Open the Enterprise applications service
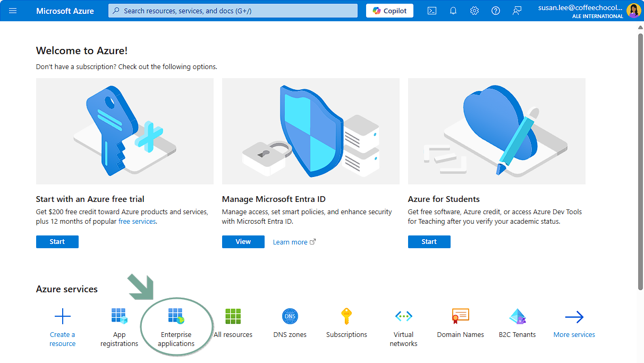644x363 pixels. point(176,316)
